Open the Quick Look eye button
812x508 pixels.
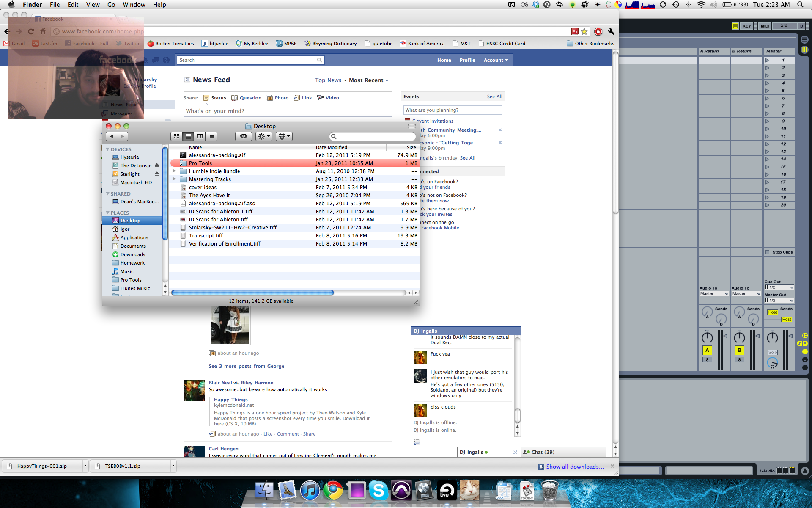[x=244, y=136]
